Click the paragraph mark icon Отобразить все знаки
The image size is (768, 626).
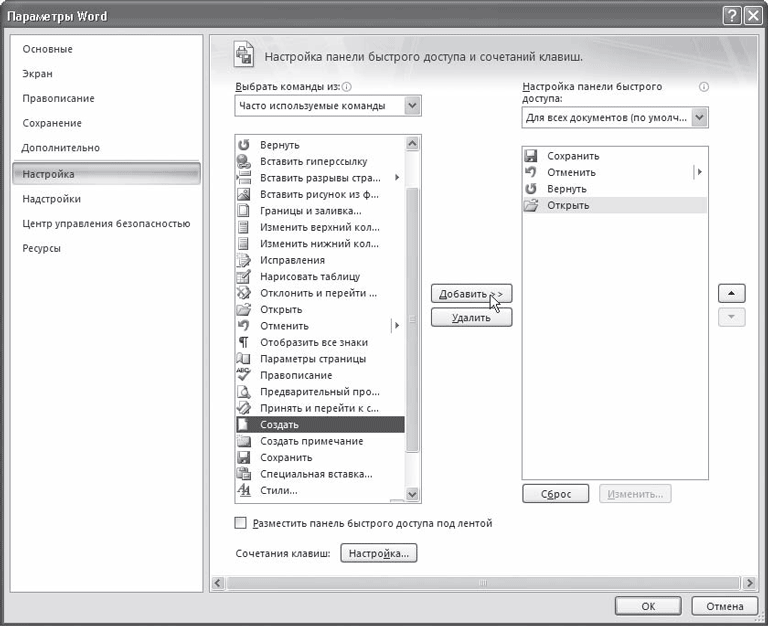[243, 342]
